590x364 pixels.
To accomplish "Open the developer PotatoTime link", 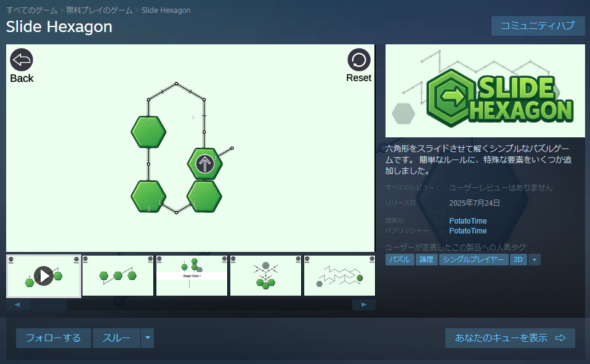I will [467, 221].
